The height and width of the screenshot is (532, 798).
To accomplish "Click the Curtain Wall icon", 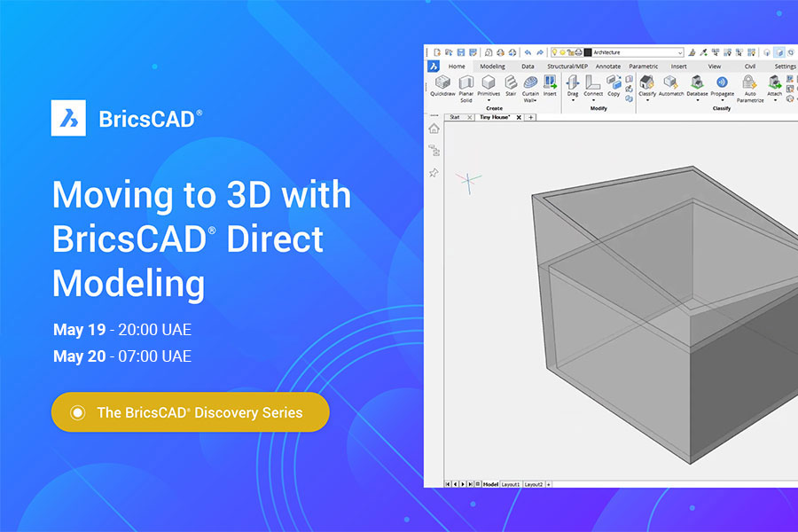I will pyautogui.click(x=530, y=82).
